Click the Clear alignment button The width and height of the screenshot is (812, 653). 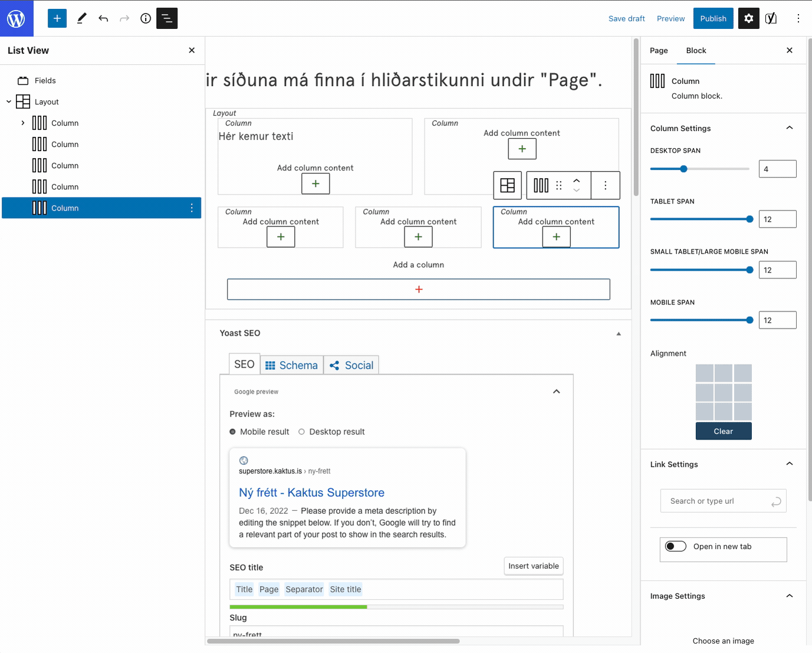(x=724, y=431)
